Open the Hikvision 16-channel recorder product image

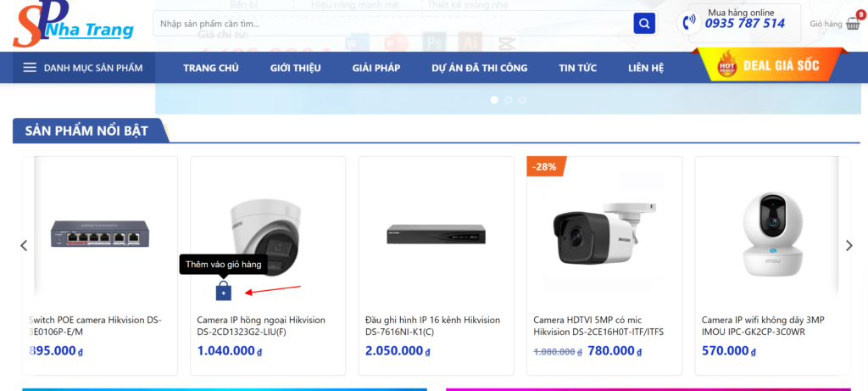coord(436,233)
